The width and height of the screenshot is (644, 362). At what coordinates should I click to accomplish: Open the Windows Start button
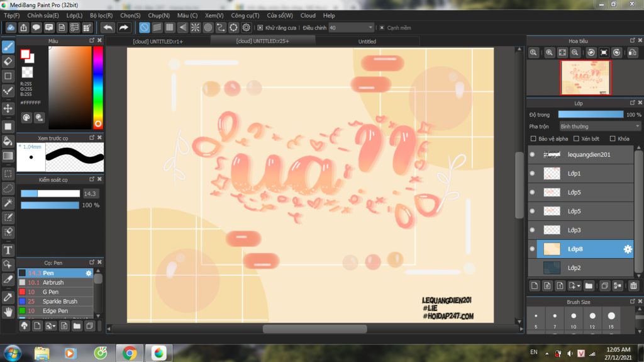tap(13, 353)
